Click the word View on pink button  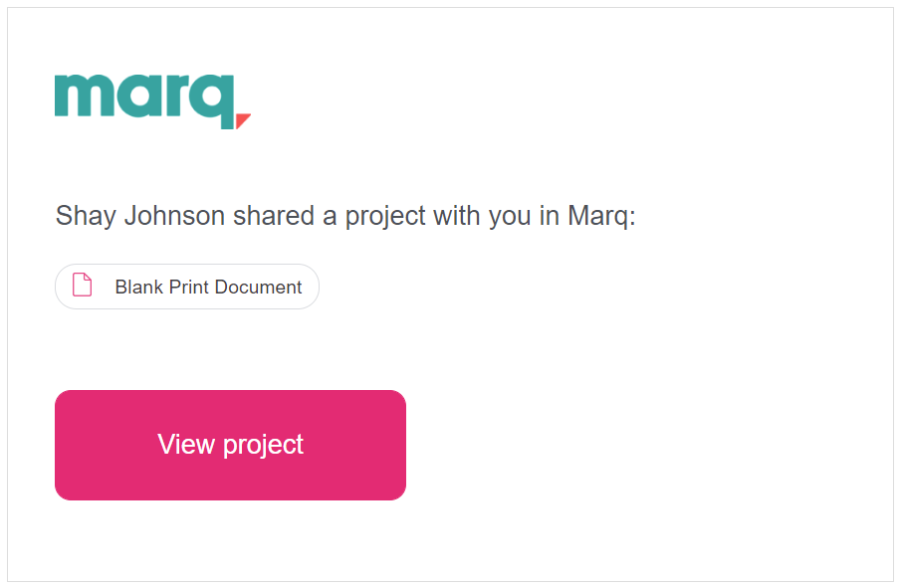186,444
